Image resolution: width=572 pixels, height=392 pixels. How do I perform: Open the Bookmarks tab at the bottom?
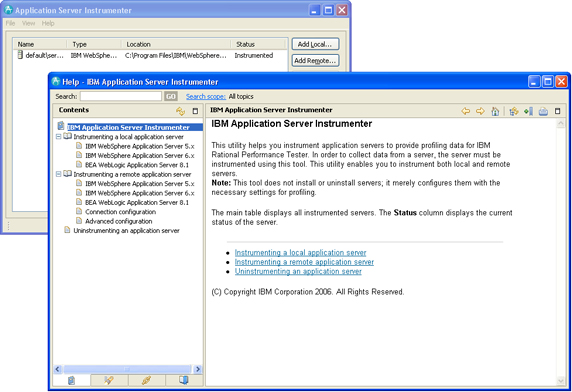point(184,380)
